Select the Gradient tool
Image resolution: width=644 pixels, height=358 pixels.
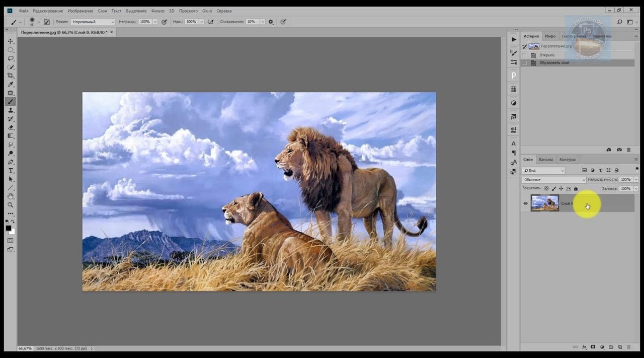(x=11, y=136)
